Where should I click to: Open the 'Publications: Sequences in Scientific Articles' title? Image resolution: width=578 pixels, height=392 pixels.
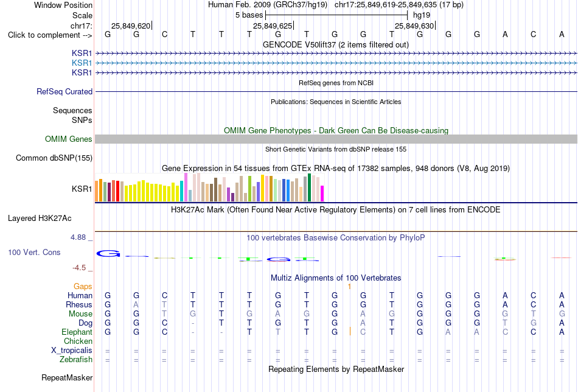click(x=336, y=102)
